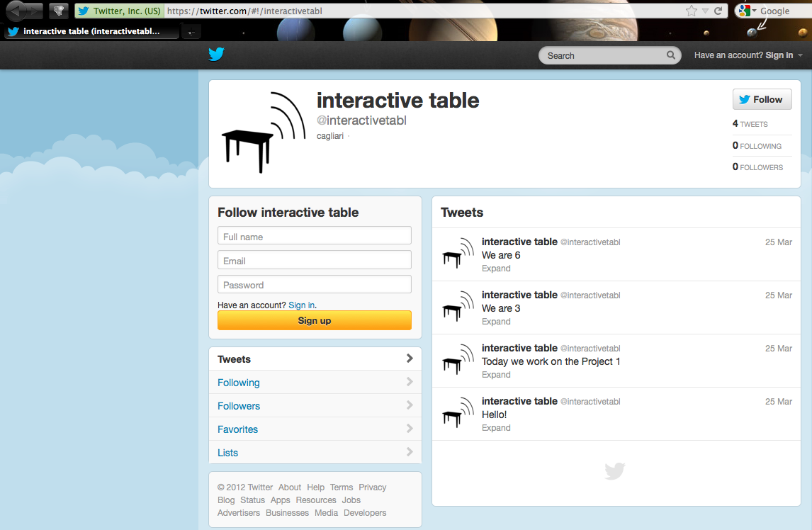812x530 pixels.
Task: Click the Email field
Action: pyautogui.click(x=315, y=260)
